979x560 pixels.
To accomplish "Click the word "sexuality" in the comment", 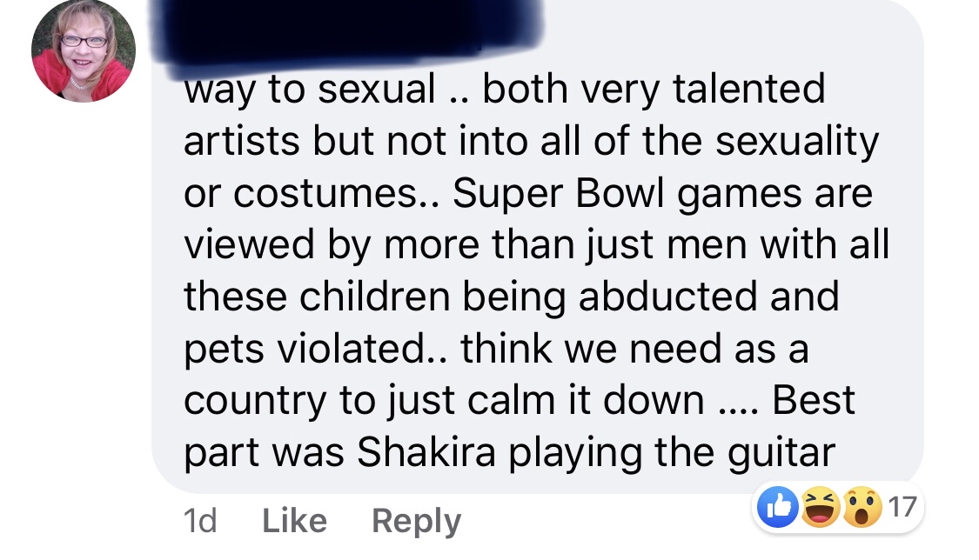I will 797,140.
